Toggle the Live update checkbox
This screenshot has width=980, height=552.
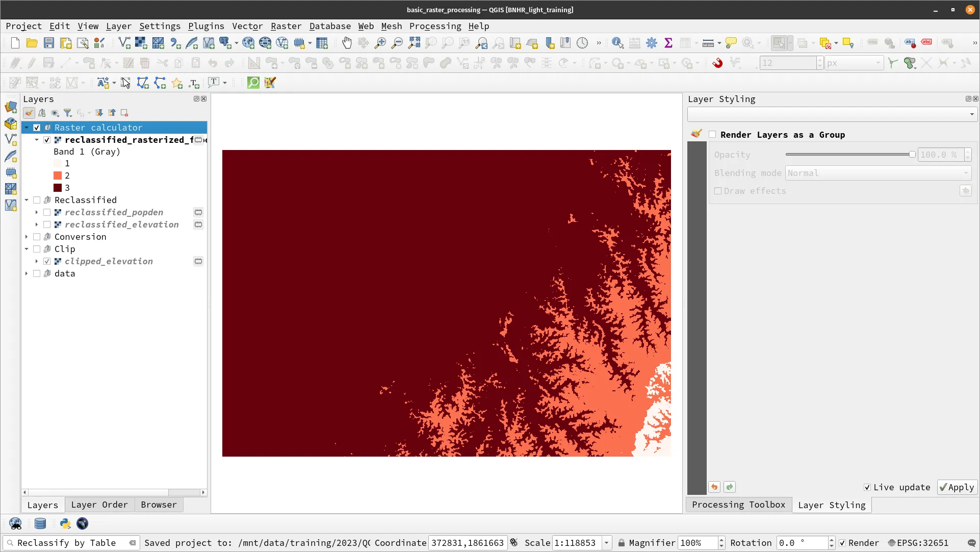867,487
